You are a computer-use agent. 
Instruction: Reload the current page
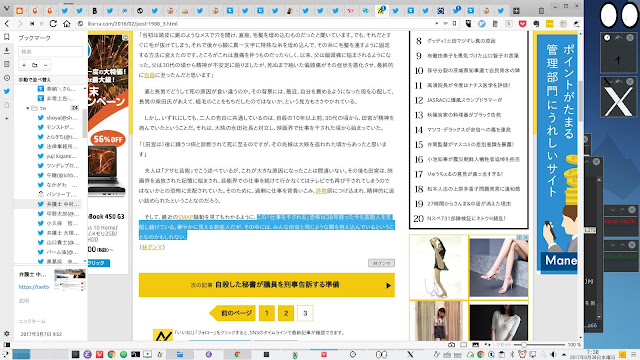tap(53, 24)
